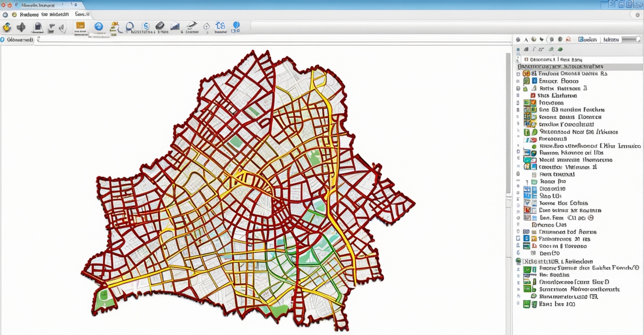Viewport: 644px width, 335px height.
Task: Select the magnifier zoom tool
Action: point(129,26)
